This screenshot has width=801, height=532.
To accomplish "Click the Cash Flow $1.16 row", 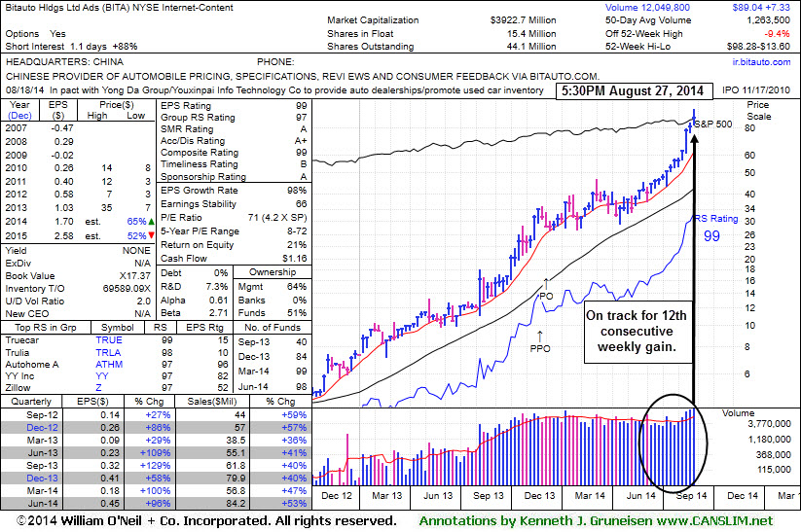I will tap(234, 259).
